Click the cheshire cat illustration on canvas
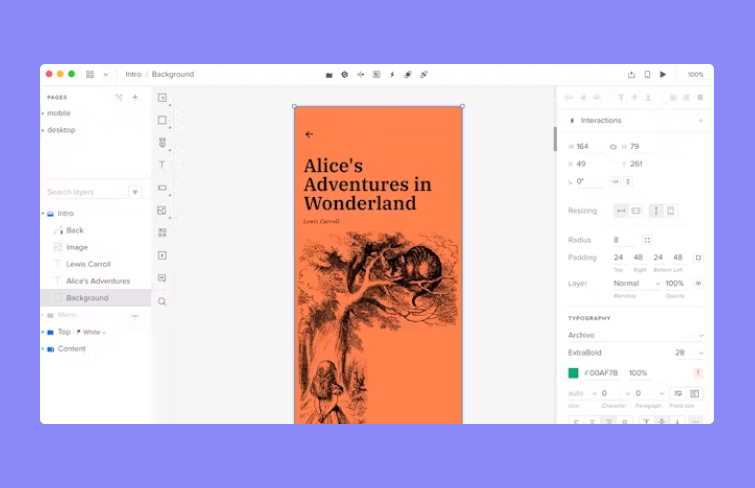The width and height of the screenshot is (755, 488). pyautogui.click(x=414, y=270)
